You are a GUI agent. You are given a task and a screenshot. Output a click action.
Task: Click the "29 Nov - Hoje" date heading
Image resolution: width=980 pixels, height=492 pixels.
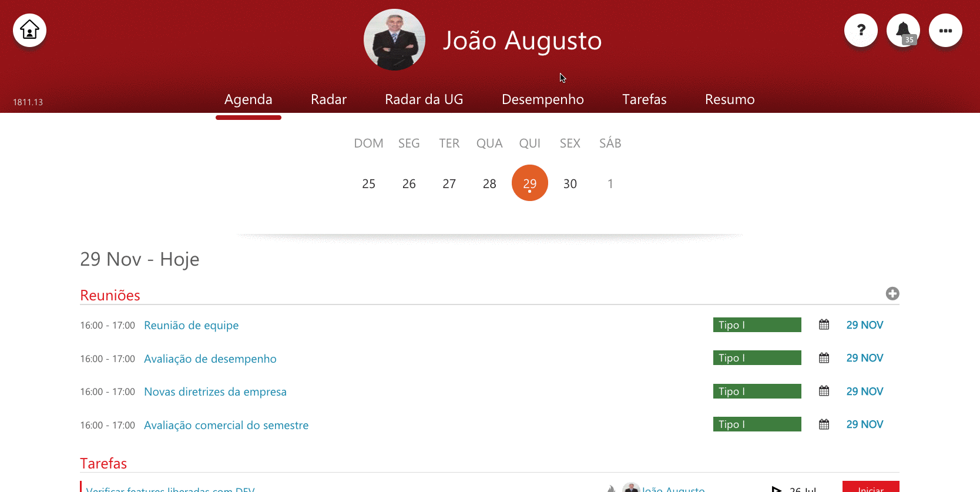(x=140, y=259)
